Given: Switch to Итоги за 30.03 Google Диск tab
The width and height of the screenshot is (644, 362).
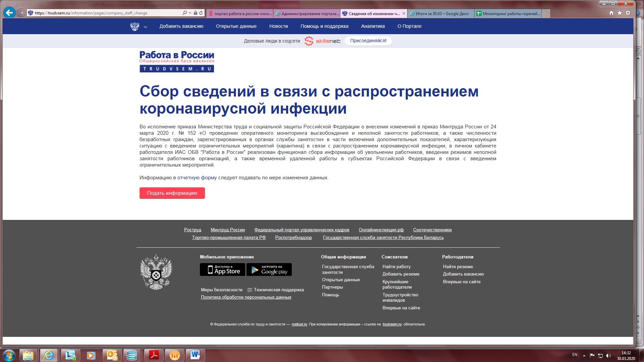Looking at the screenshot, I should [x=441, y=14].
